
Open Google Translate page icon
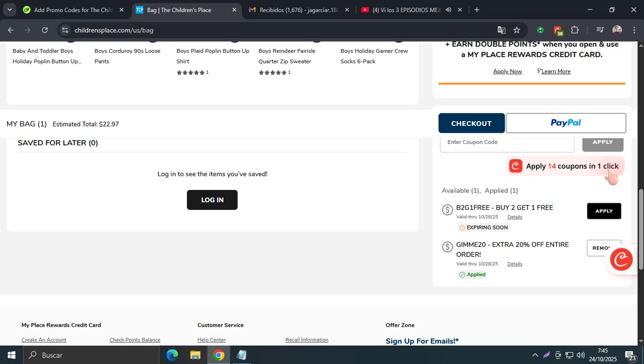501,30
